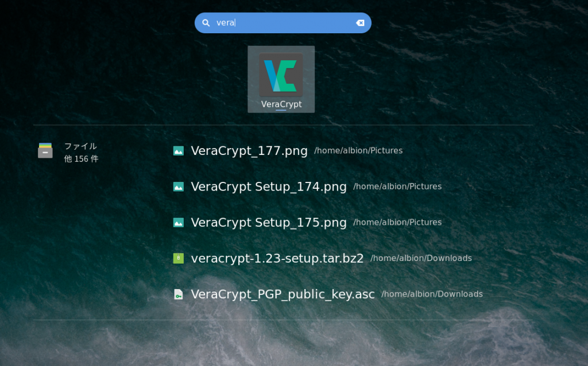Select the VeraCrypt label under the app icon
The height and width of the screenshot is (366, 588).
(281, 104)
